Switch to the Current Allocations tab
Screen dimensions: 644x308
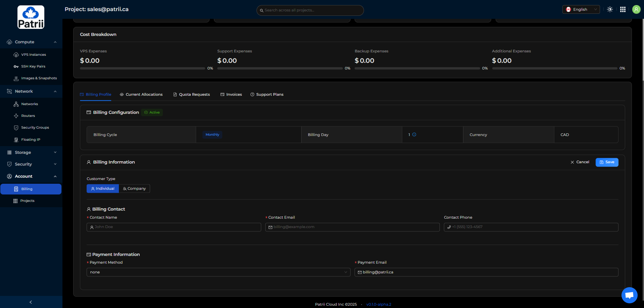pos(141,94)
